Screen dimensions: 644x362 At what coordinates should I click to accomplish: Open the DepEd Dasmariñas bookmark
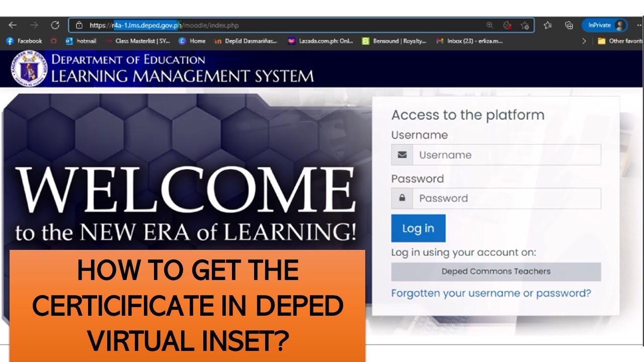pyautogui.click(x=246, y=41)
